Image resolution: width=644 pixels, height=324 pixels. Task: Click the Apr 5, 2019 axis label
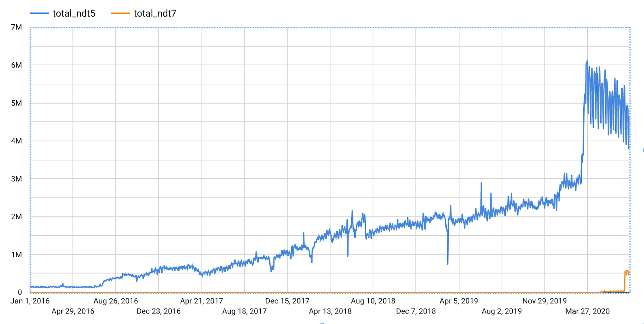pyautogui.click(x=459, y=301)
